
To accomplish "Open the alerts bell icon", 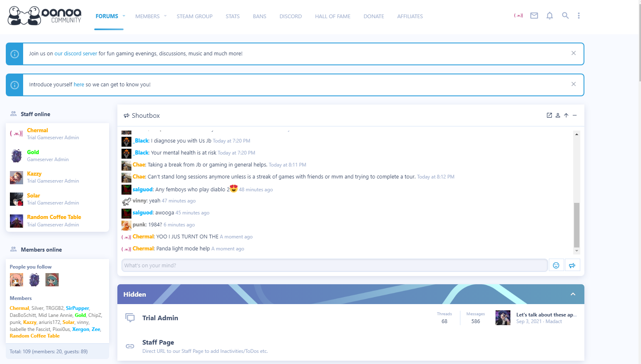I will [x=549, y=16].
